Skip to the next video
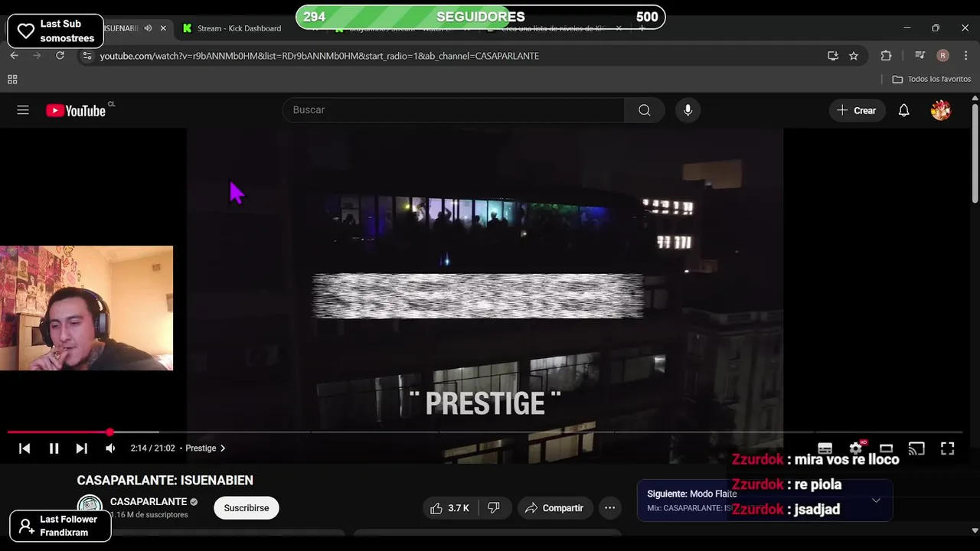Screen dimensions: 980x551 pos(81,448)
